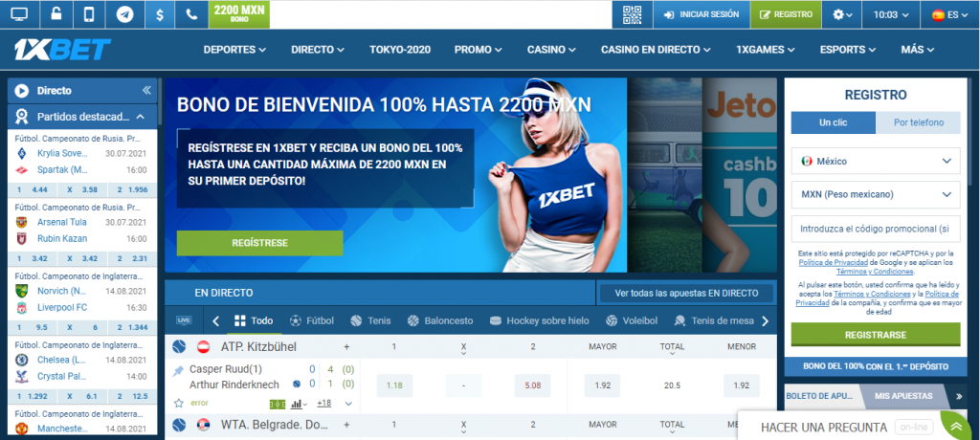
Task: Show more sports with right arrow
Action: [x=765, y=321]
